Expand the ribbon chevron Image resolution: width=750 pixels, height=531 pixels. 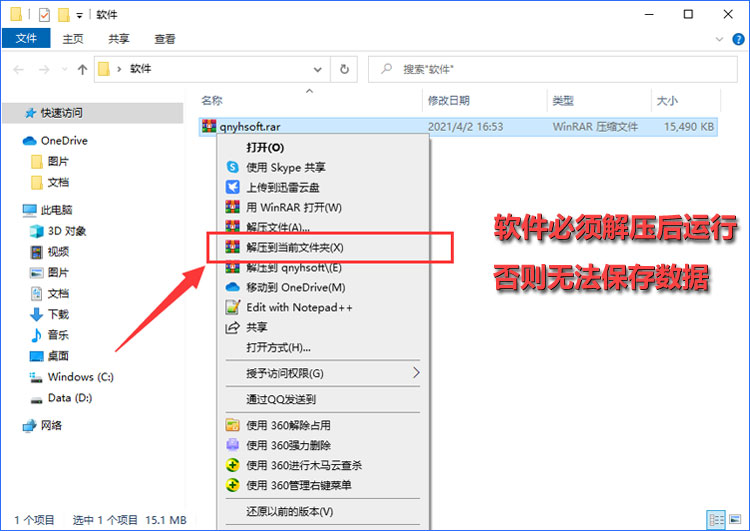[x=719, y=39]
